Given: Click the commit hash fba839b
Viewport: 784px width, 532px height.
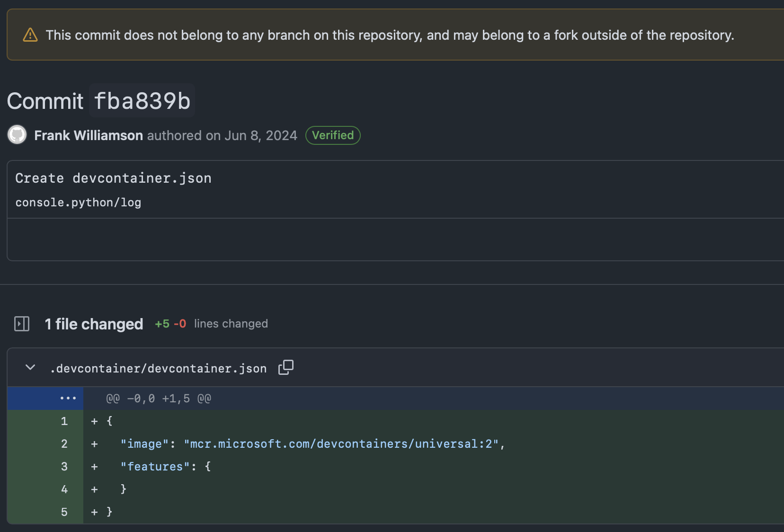Looking at the screenshot, I should pyautogui.click(x=142, y=101).
